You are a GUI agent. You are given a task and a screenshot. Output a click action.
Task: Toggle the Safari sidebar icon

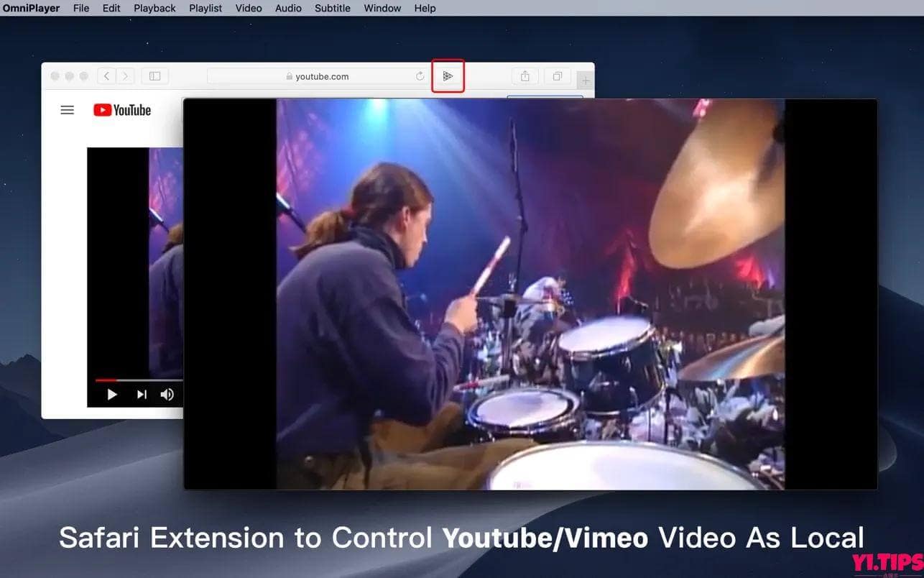tap(154, 75)
